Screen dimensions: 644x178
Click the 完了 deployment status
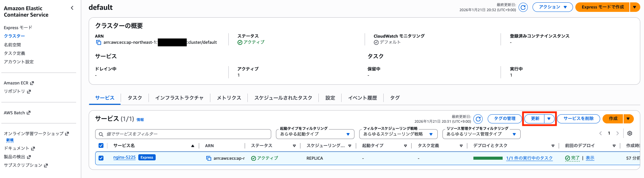point(572,158)
